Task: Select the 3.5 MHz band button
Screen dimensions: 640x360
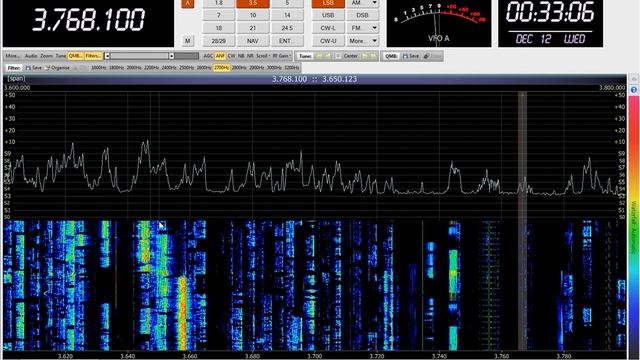Action: [x=253, y=3]
